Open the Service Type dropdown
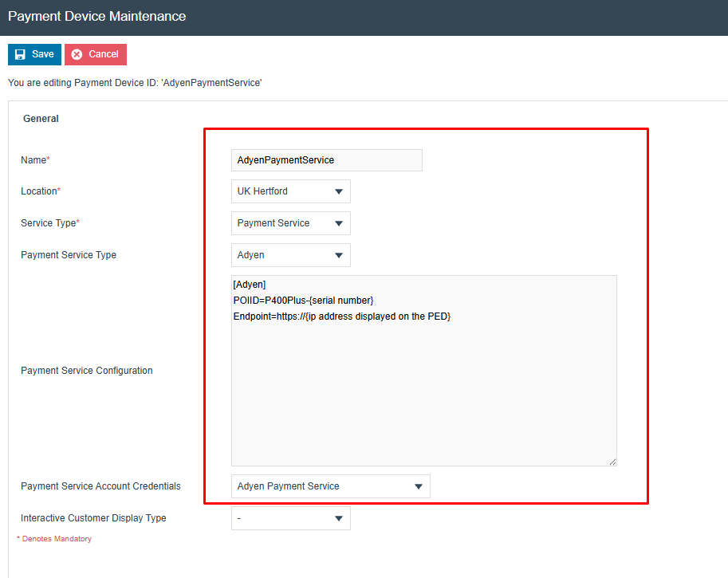Screen dimensions: 728x578 tap(291, 223)
